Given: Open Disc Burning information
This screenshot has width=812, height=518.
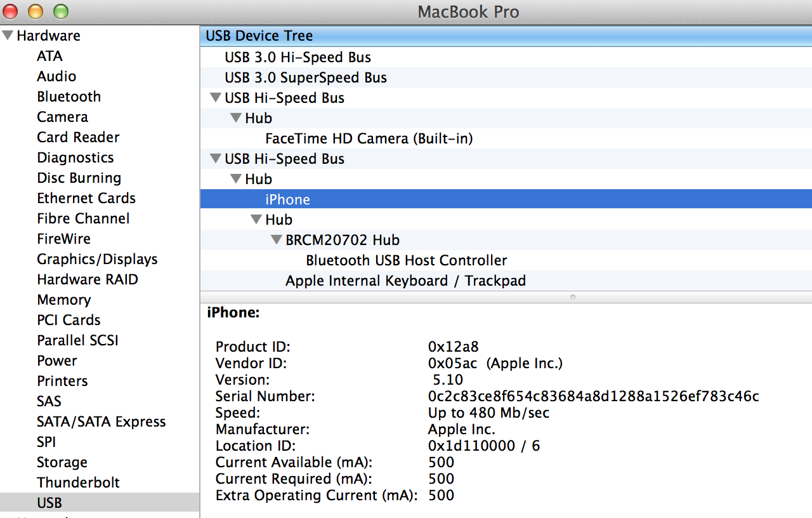Looking at the screenshot, I should click(x=79, y=178).
